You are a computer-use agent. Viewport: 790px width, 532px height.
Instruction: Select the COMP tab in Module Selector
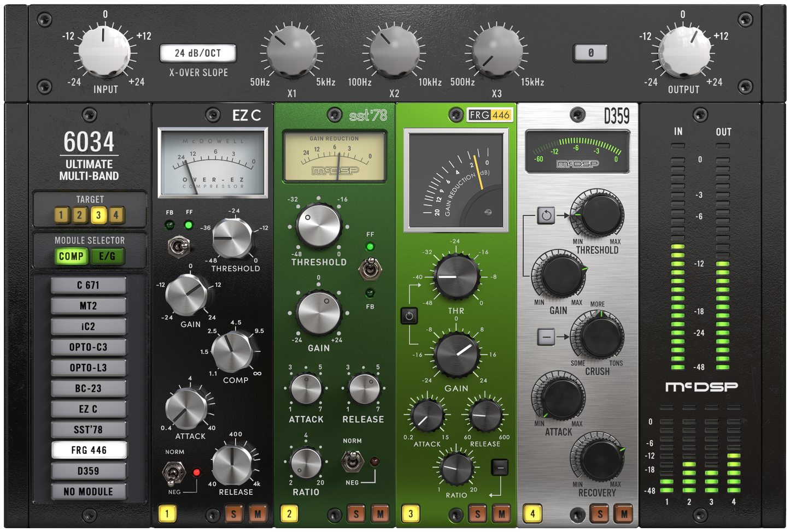click(x=71, y=256)
